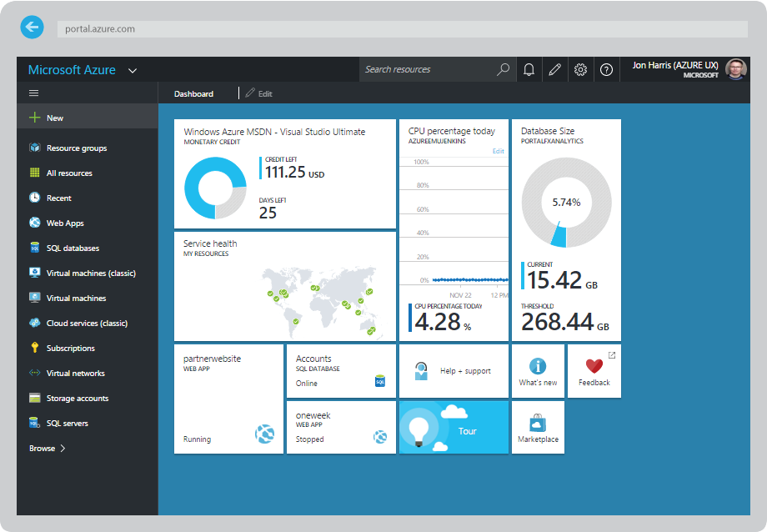Expand the directory chevron beside Microsoft Azure
Screen dimensions: 767x532
[x=132, y=71]
